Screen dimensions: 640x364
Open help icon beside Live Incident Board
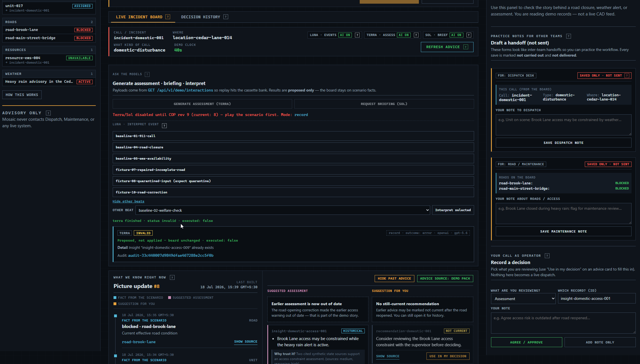[x=168, y=17]
